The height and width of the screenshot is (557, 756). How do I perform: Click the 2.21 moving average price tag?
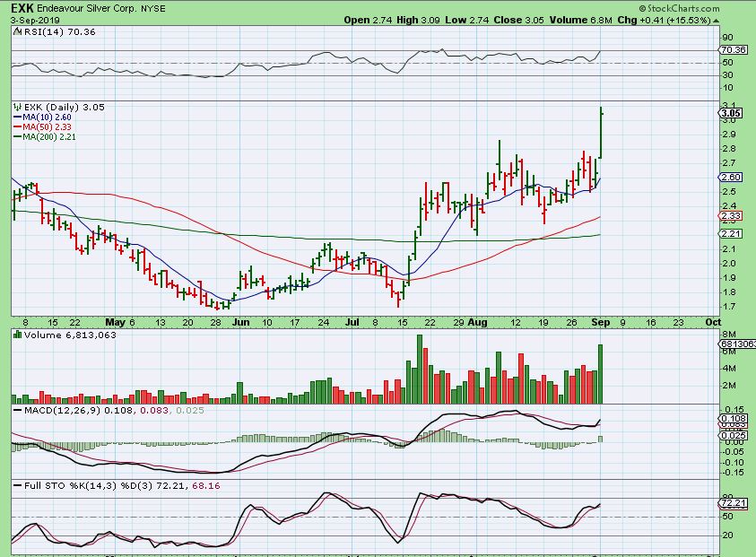click(x=731, y=233)
